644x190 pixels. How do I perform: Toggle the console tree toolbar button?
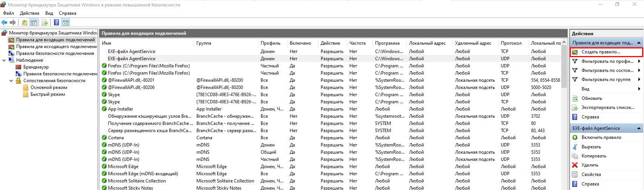click(34, 23)
